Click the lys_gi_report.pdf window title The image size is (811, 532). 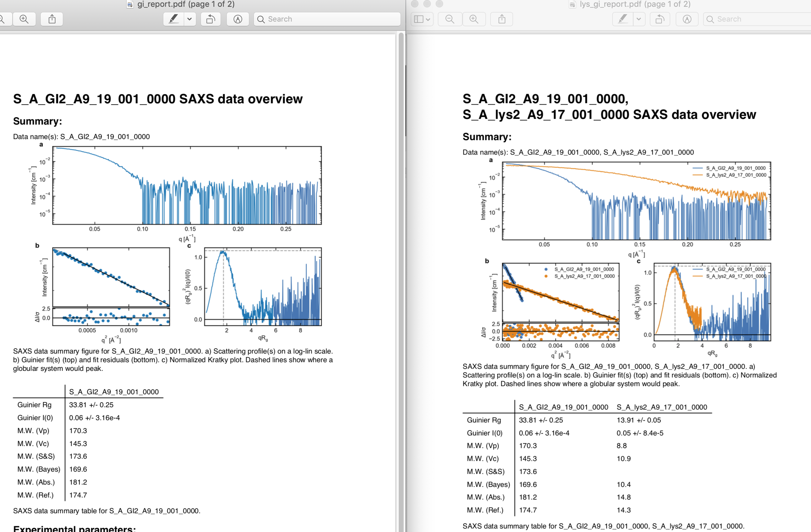tap(635, 4)
